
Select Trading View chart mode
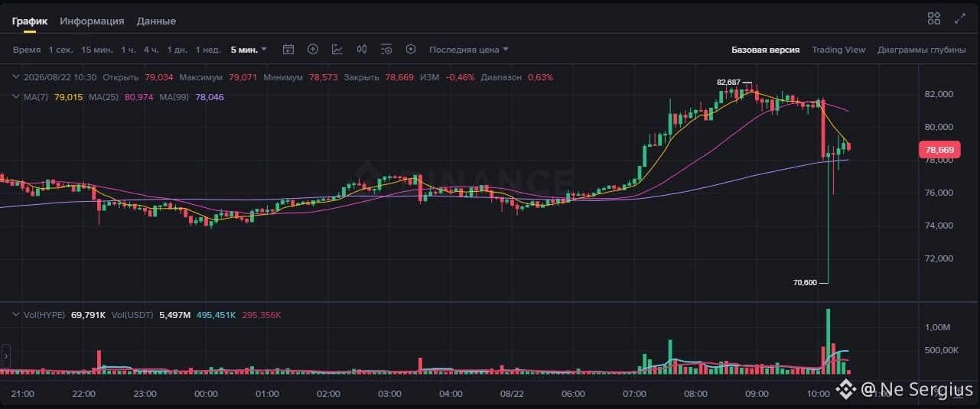coord(838,50)
